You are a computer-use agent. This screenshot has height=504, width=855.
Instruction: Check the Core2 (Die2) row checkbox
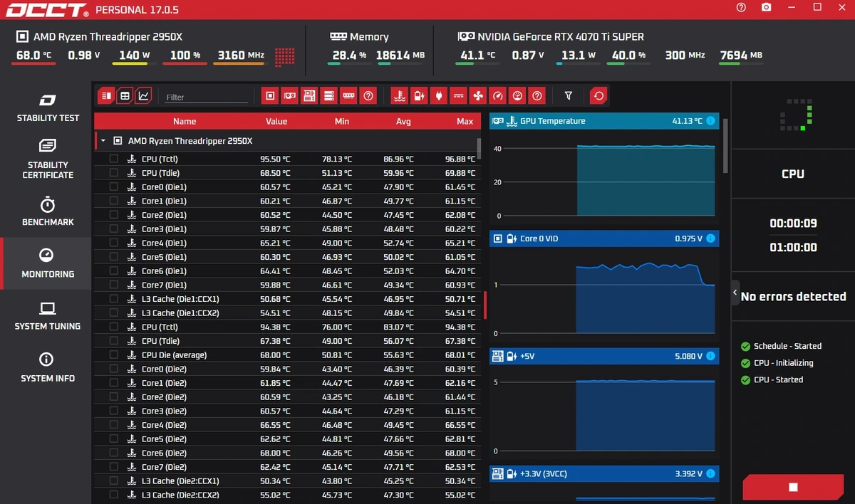click(114, 397)
